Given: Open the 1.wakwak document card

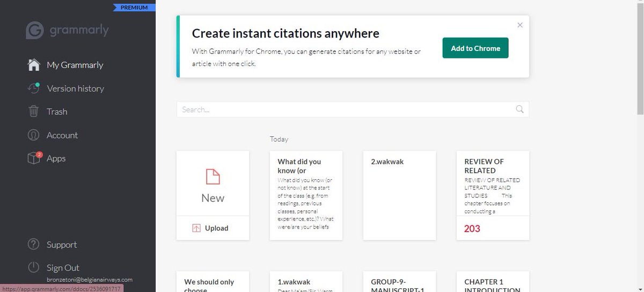Looking at the screenshot, I should (x=306, y=282).
